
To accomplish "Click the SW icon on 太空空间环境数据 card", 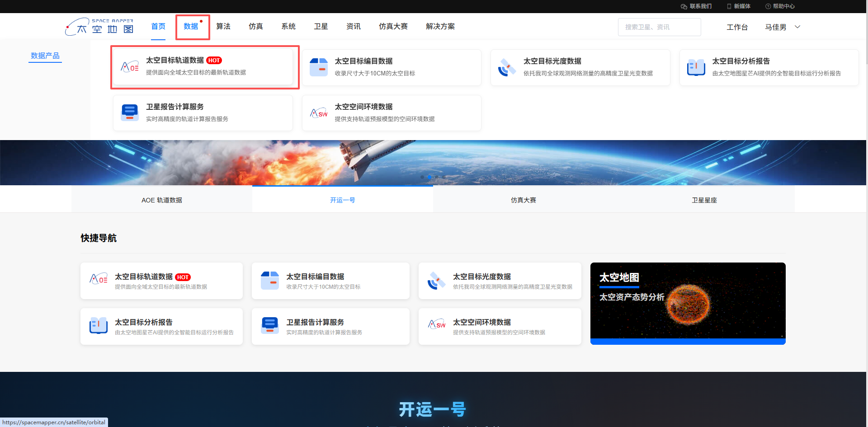I will (319, 112).
